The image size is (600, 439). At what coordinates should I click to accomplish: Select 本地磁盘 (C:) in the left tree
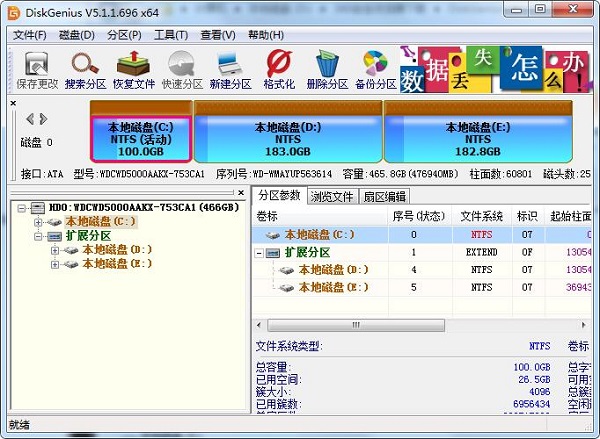point(101,221)
